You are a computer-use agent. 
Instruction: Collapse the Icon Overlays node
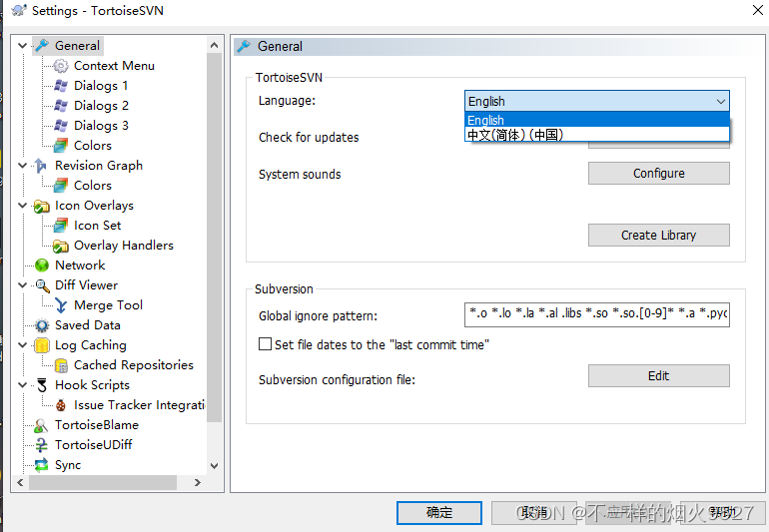(22, 206)
